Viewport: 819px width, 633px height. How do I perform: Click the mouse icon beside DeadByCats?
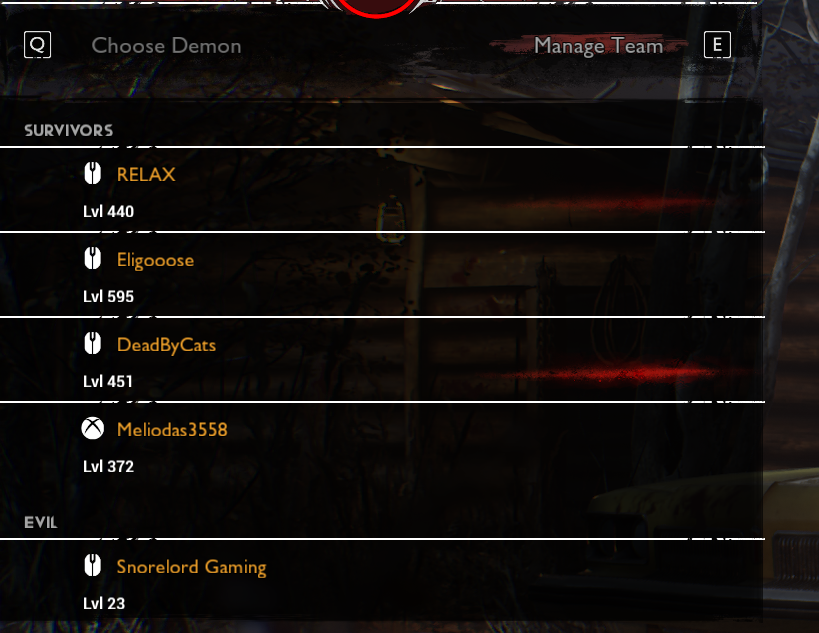[92, 344]
